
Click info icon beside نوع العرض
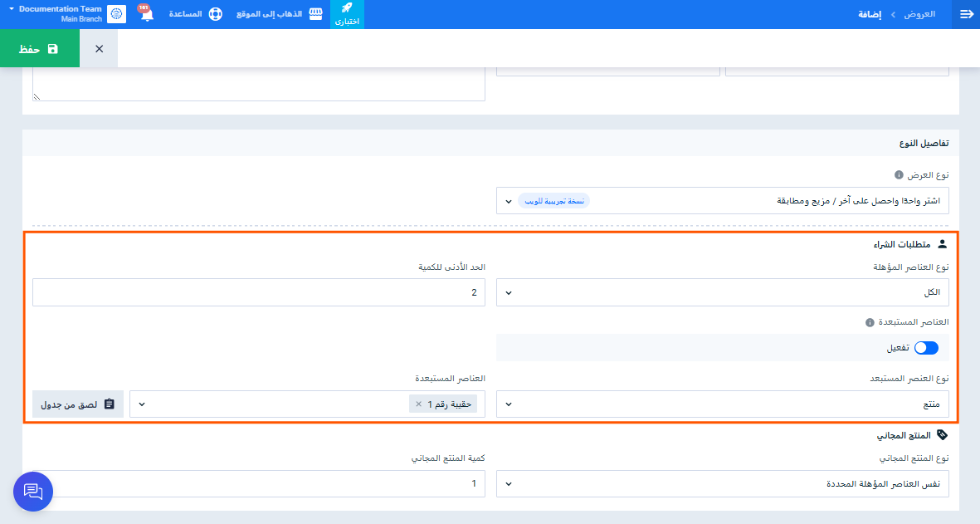[x=899, y=175]
